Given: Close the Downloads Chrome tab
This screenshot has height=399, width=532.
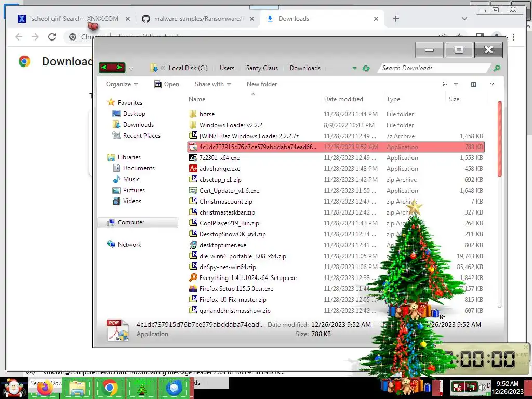Looking at the screenshot, I should point(376,19).
